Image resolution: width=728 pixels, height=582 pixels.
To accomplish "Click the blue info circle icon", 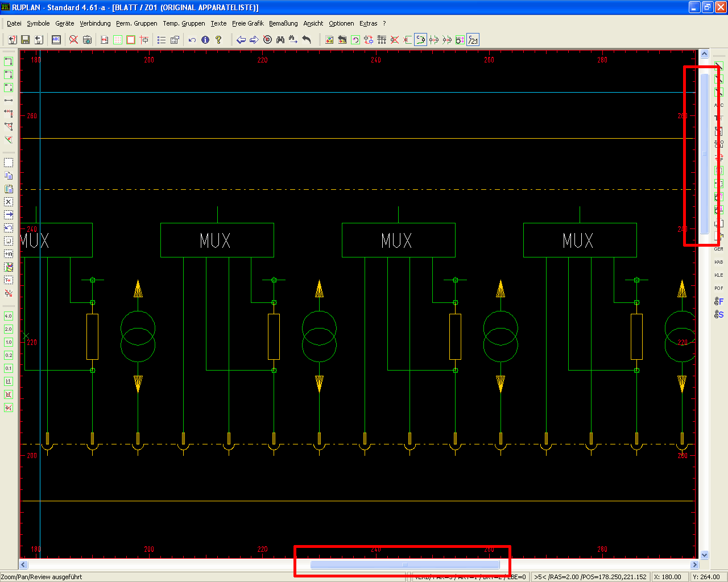I will (x=205, y=40).
